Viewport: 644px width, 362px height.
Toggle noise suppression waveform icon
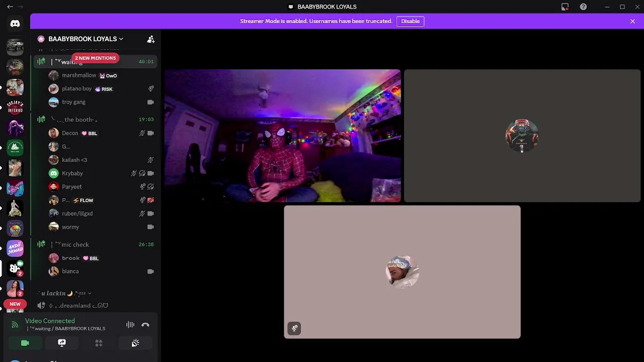point(130,325)
